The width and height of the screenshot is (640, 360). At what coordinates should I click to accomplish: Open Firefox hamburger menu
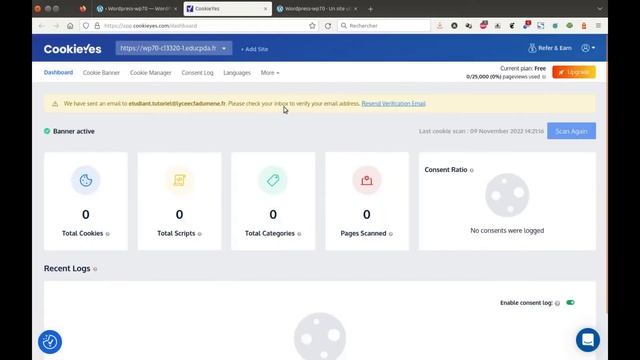point(598,26)
